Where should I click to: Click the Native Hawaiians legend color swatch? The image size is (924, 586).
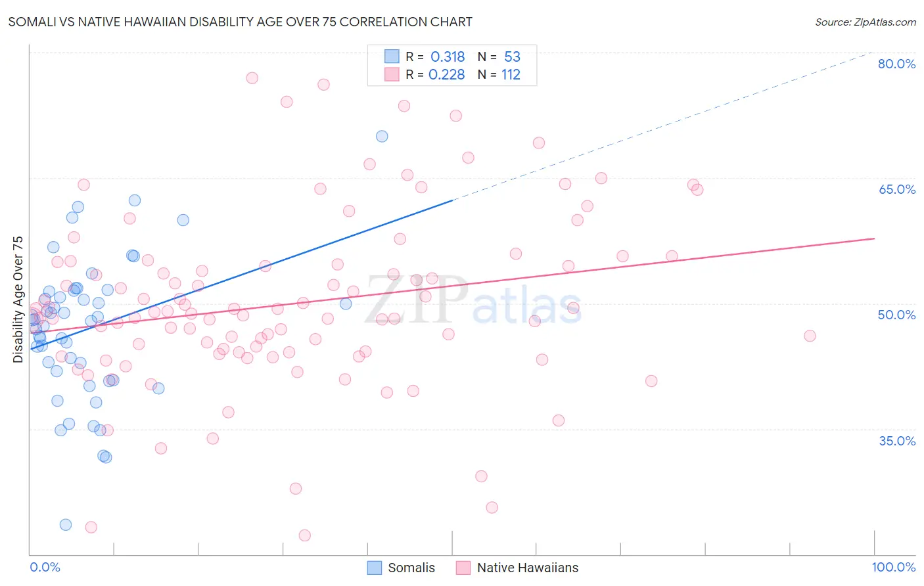pyautogui.click(x=463, y=568)
